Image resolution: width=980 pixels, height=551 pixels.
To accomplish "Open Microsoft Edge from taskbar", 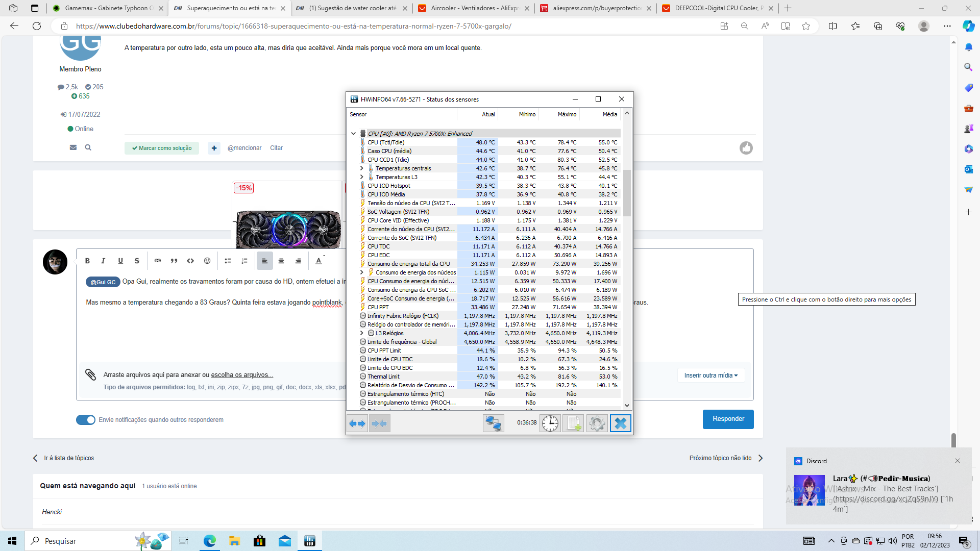I will click(210, 541).
